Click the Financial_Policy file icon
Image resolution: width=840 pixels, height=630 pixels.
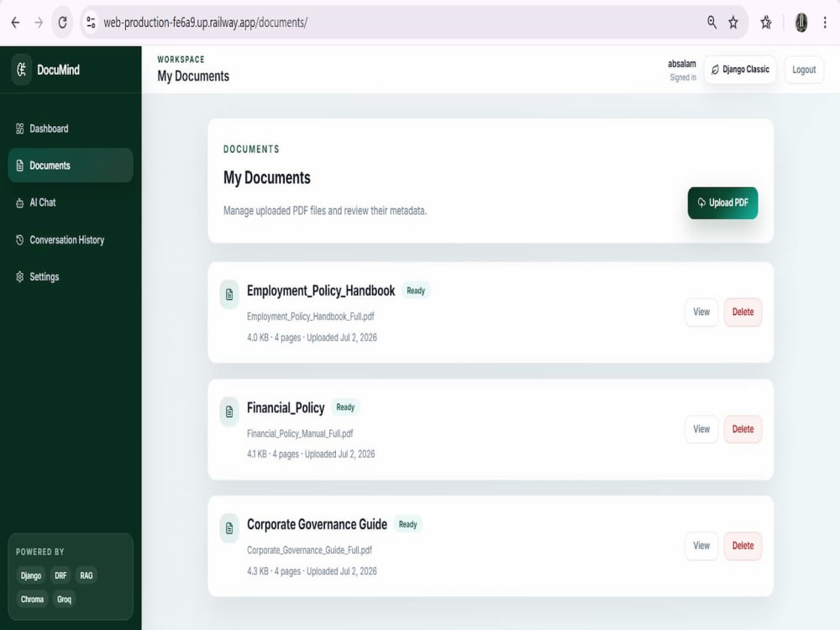[x=229, y=412]
